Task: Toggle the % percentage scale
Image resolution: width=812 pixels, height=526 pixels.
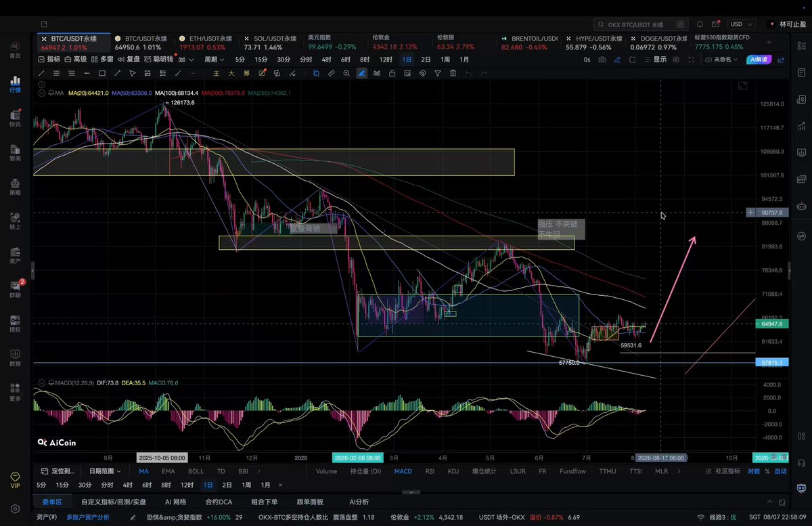Action: tap(767, 471)
